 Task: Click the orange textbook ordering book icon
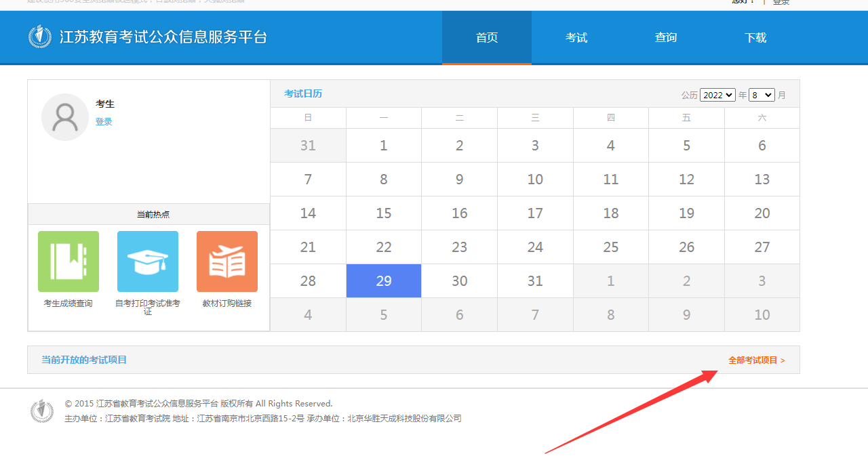click(x=227, y=262)
